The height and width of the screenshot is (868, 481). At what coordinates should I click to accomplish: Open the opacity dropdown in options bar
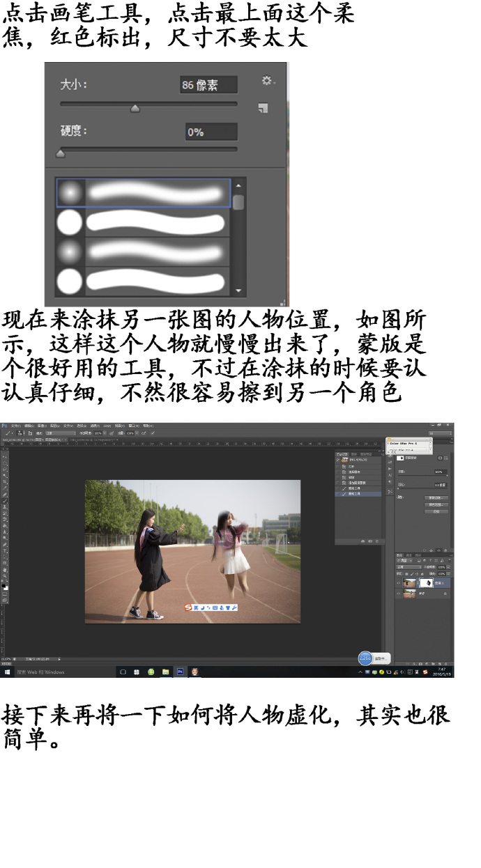coord(105,433)
